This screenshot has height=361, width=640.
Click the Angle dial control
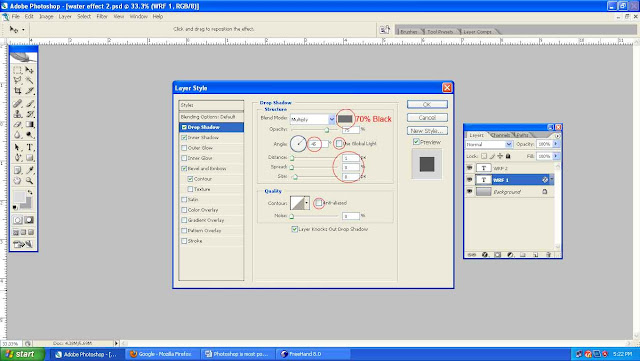click(x=298, y=143)
